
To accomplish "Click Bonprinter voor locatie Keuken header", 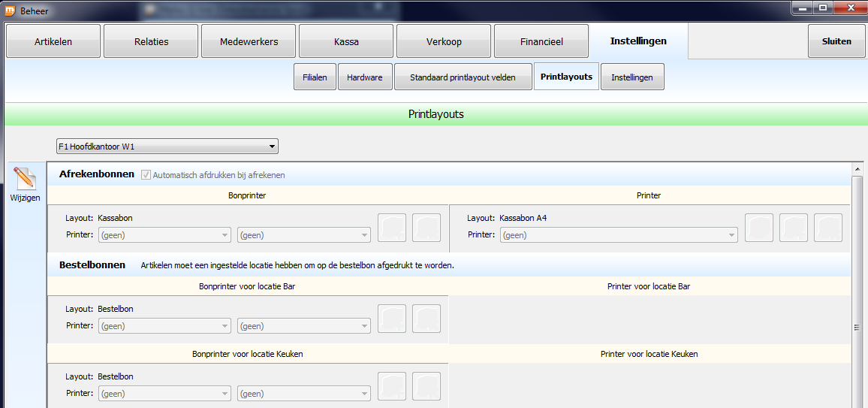I will [248, 354].
